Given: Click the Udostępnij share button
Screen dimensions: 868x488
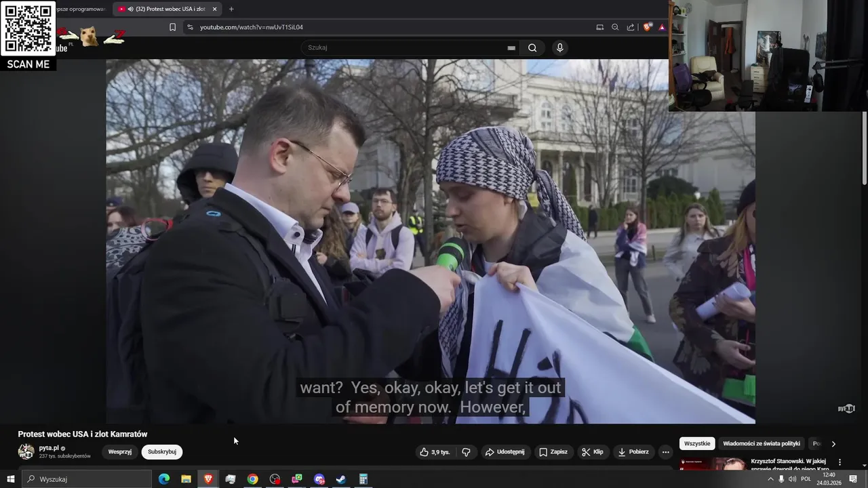Looking at the screenshot, I should 505,452.
